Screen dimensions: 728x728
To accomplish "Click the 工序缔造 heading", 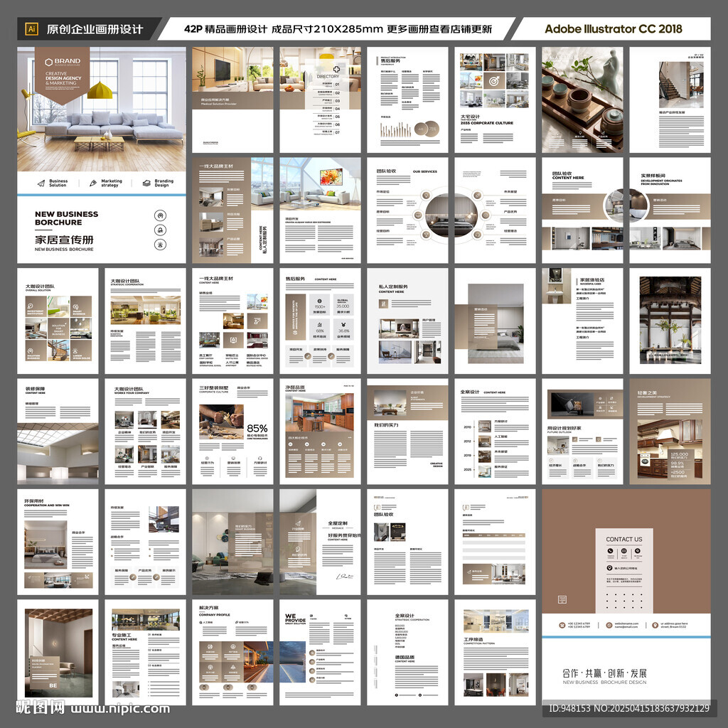I will point(473,639).
